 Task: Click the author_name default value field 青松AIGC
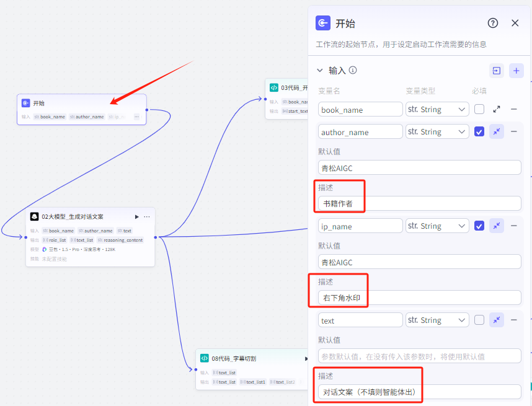[419, 167]
